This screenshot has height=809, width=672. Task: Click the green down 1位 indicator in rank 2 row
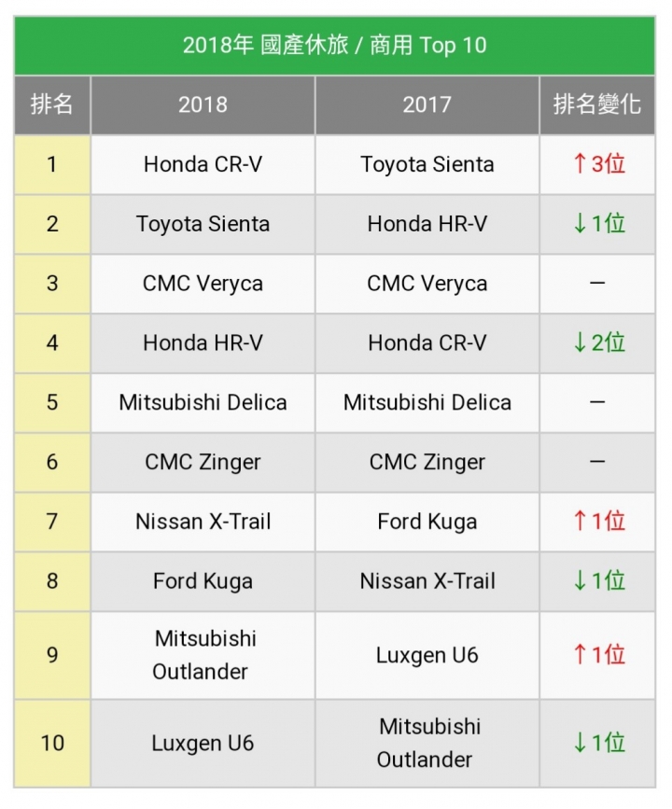pos(598,223)
